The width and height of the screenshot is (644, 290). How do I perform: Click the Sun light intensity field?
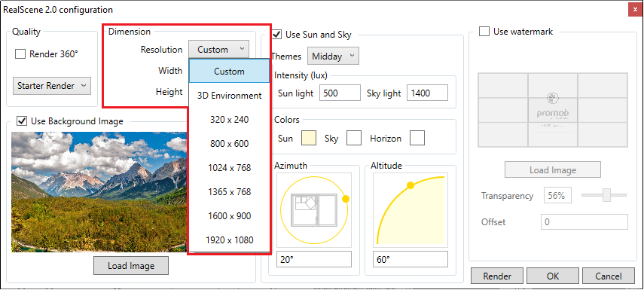click(x=340, y=93)
